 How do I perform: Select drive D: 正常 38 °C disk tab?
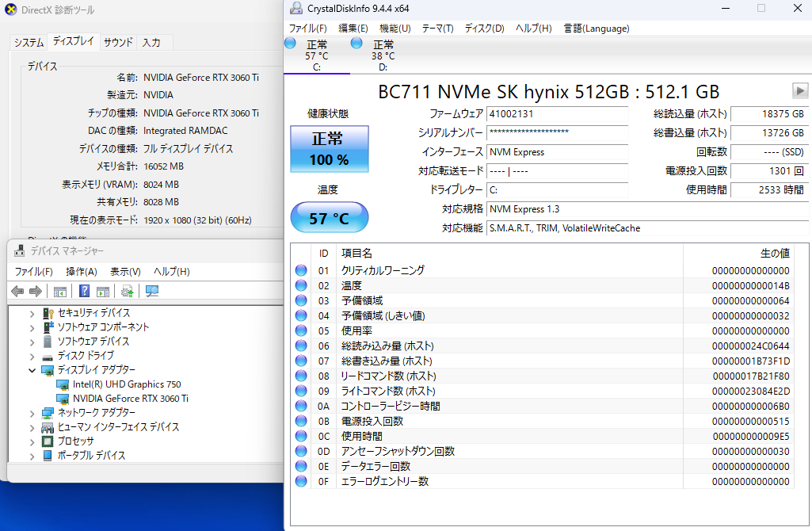point(383,55)
